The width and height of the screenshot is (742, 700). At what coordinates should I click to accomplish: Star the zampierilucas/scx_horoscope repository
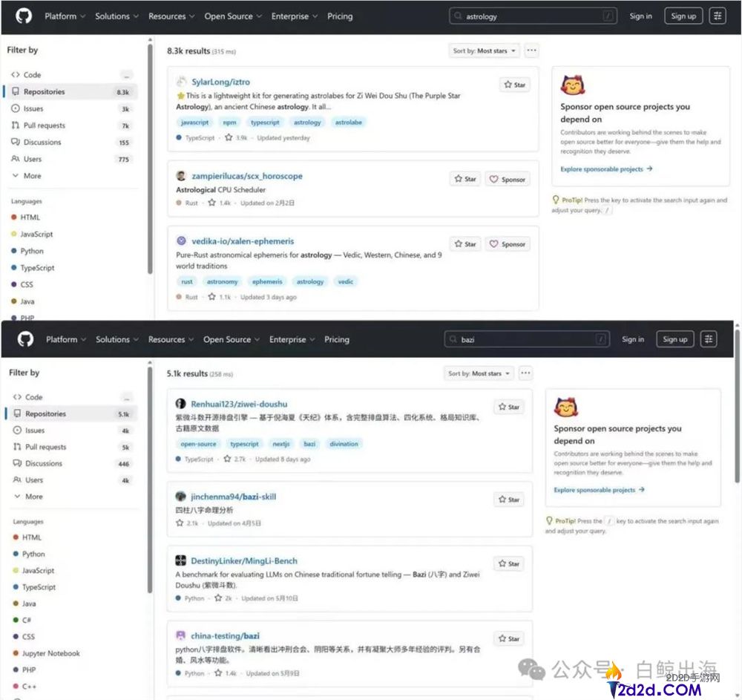point(464,179)
